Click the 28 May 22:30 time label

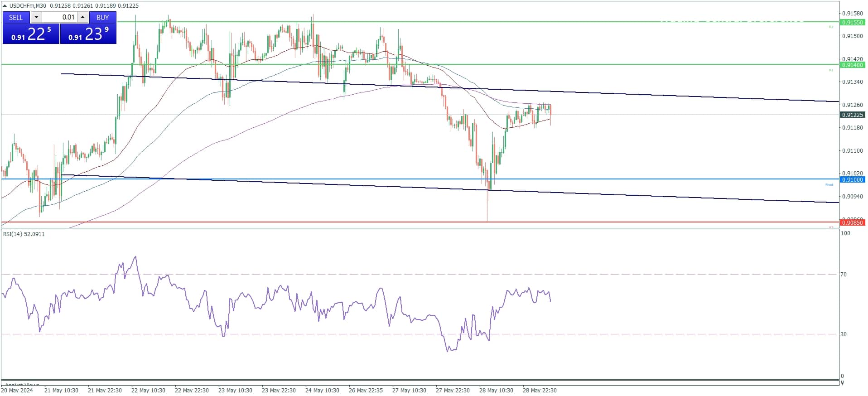(540, 391)
